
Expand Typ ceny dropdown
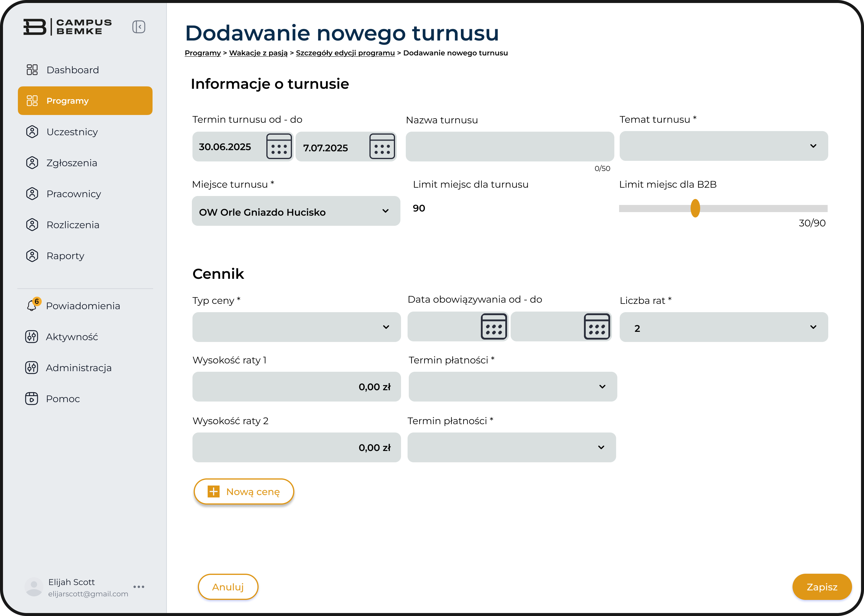pyautogui.click(x=386, y=327)
